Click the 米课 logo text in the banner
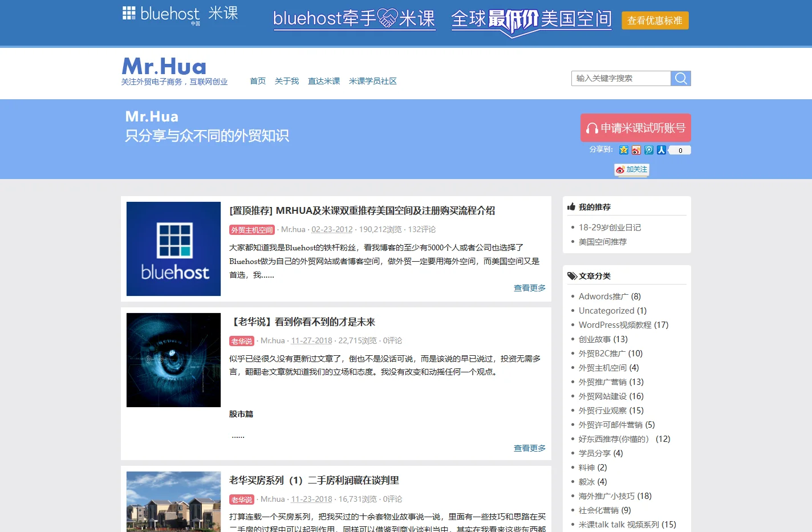812x532 pixels. click(x=223, y=13)
